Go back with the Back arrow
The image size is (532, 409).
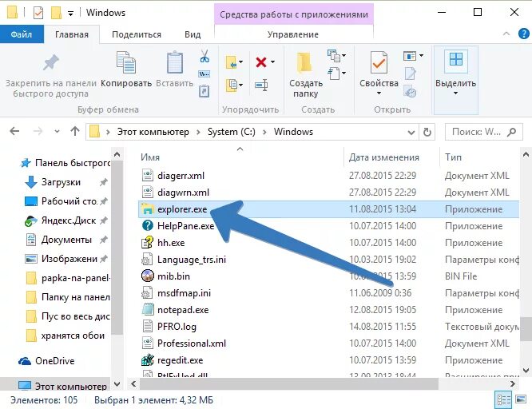pyautogui.click(x=14, y=131)
